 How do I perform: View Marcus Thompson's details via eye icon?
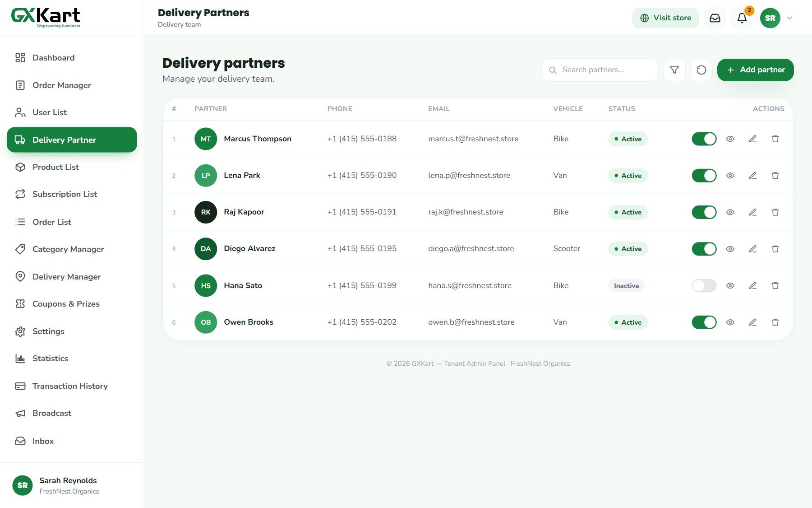tap(730, 139)
